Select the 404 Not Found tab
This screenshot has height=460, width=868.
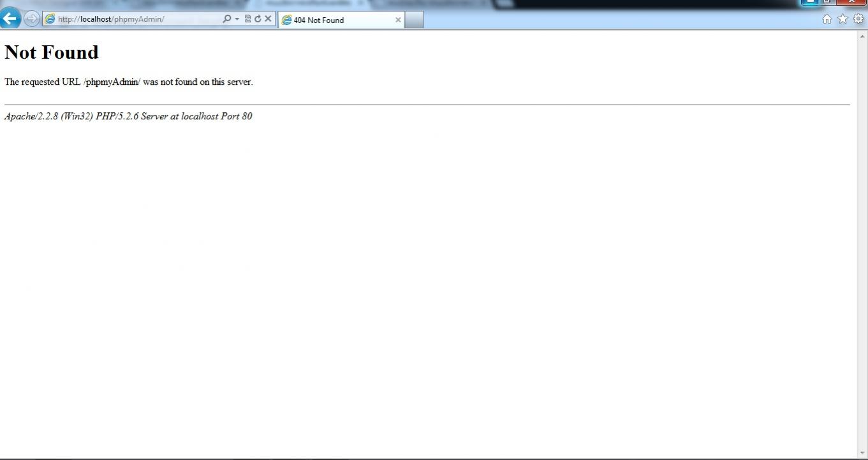pyautogui.click(x=341, y=20)
